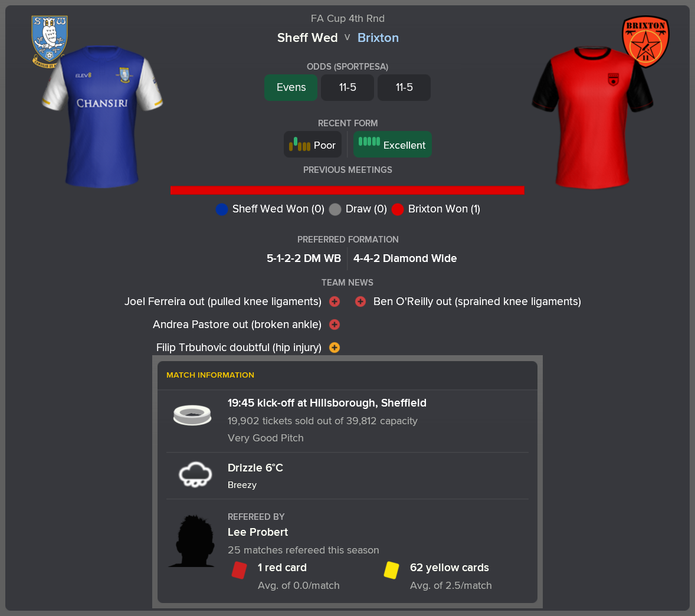Select the rightmost 11-5 odds button
Screen dimensions: 695x616
(x=404, y=87)
